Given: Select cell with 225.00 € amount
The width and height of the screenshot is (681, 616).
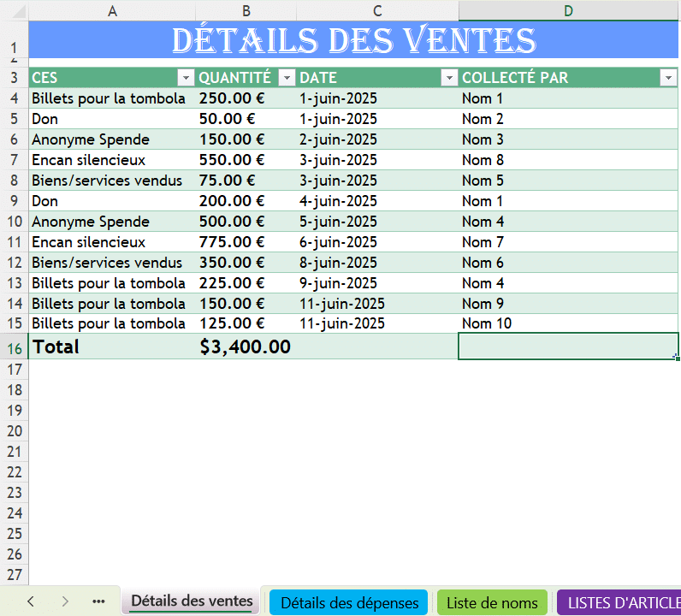Looking at the screenshot, I should (x=246, y=283).
